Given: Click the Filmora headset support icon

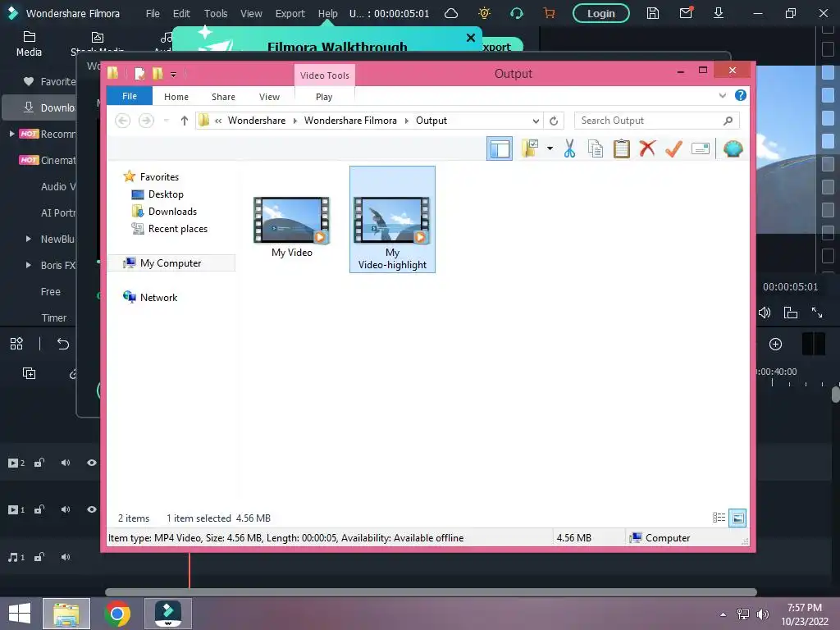Looking at the screenshot, I should 517,13.
